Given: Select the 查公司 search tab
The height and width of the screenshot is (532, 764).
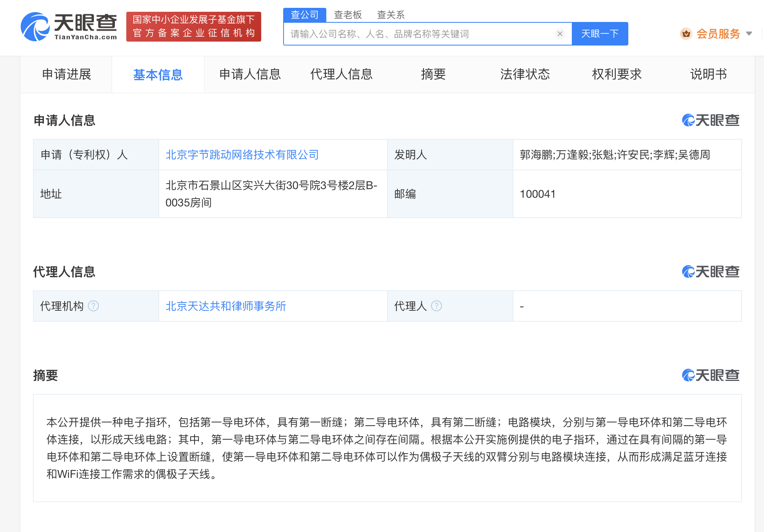Looking at the screenshot, I should click(304, 15).
